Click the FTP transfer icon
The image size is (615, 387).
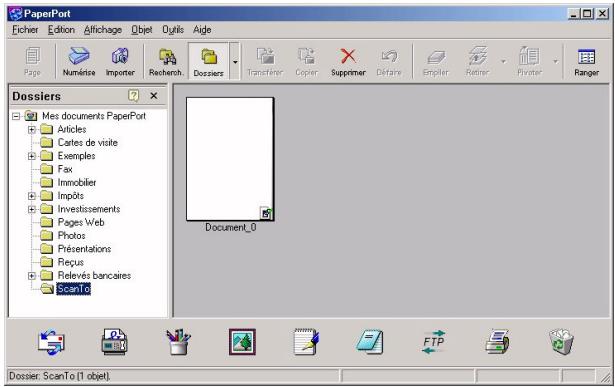[x=434, y=342]
